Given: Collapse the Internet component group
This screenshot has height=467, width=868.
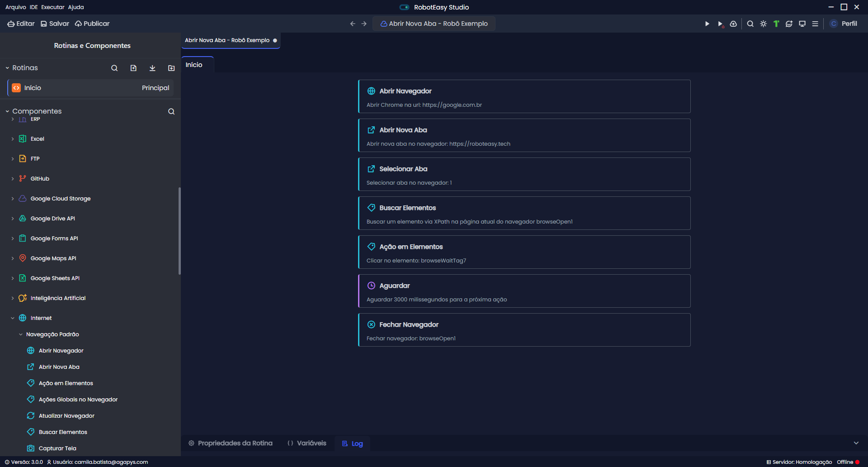Looking at the screenshot, I should (x=13, y=318).
